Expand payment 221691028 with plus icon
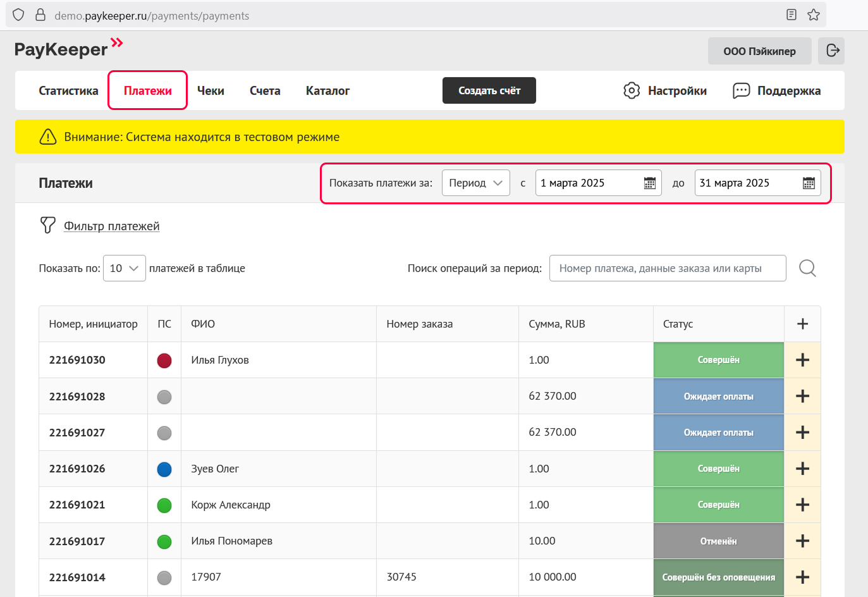This screenshot has height=597, width=868. point(803,396)
